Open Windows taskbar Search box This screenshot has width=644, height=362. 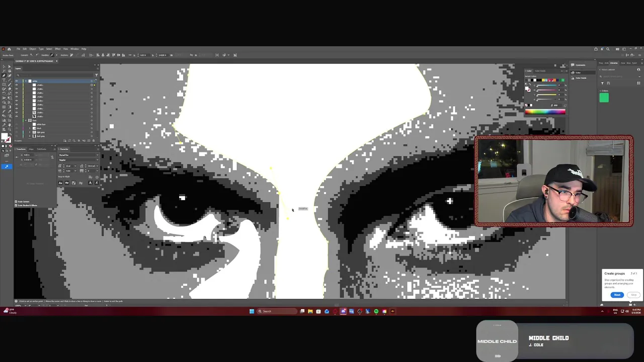(x=276, y=311)
